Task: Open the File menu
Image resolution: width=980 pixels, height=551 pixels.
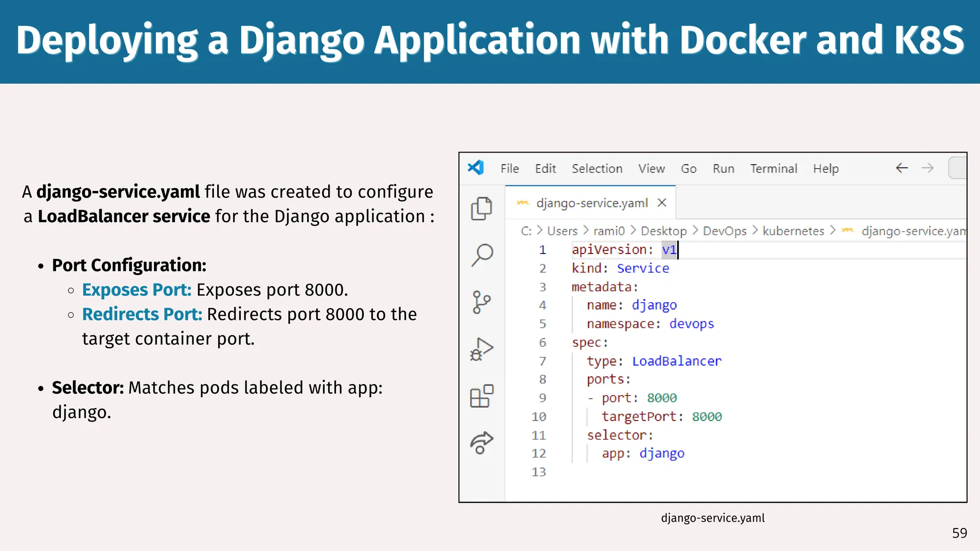Action: click(x=510, y=168)
